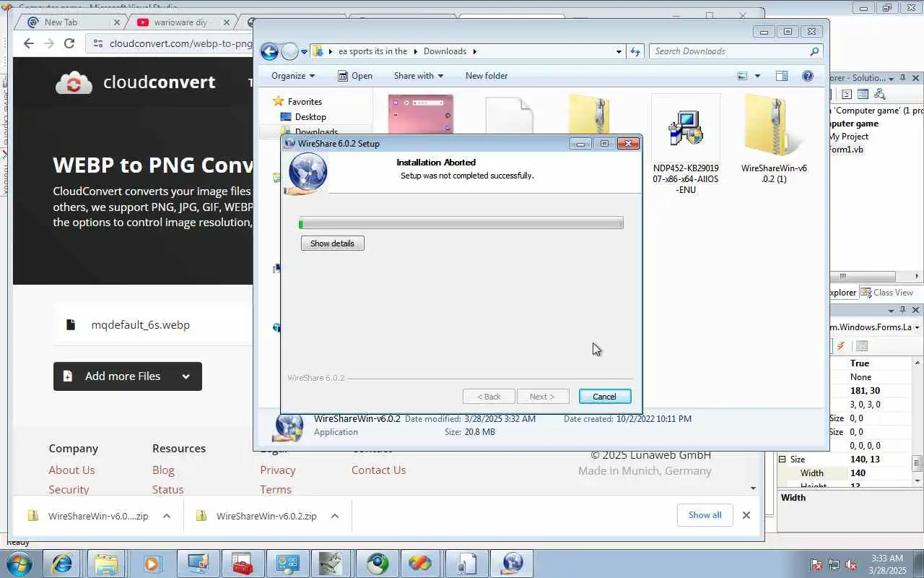Expand view options arrow in Explorer toolbar
The height and width of the screenshot is (578, 924).
757,76
